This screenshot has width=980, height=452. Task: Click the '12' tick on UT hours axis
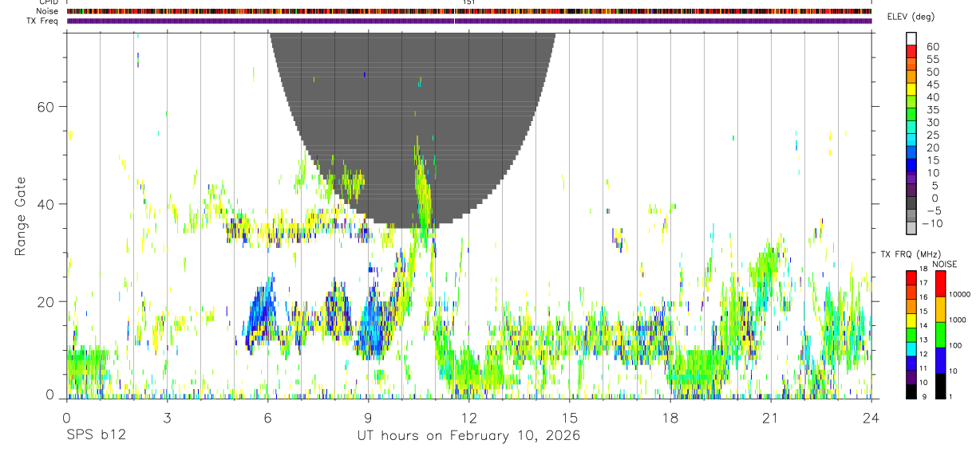coord(468,417)
